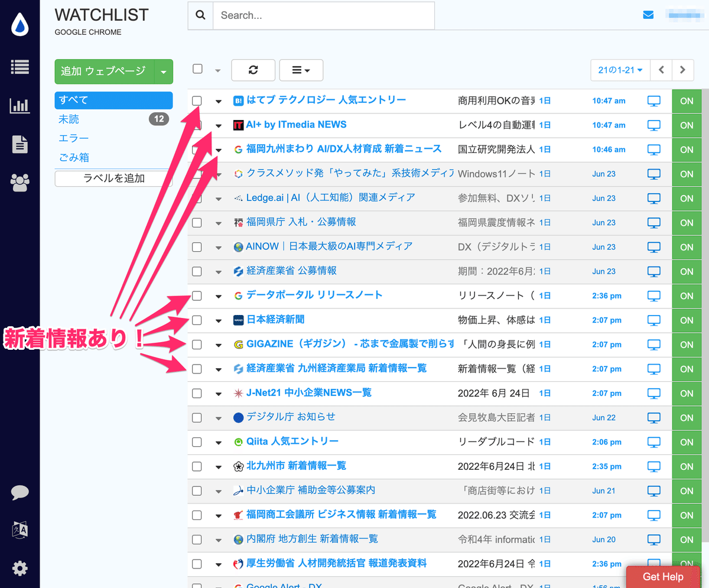
Task: Click monitor icon for Qiita 人気エントリー row
Action: point(653,441)
